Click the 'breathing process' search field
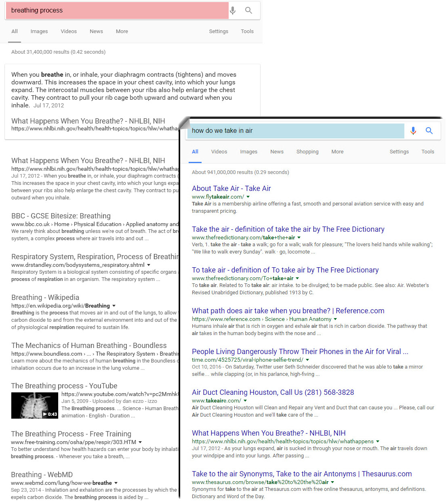 (x=117, y=10)
